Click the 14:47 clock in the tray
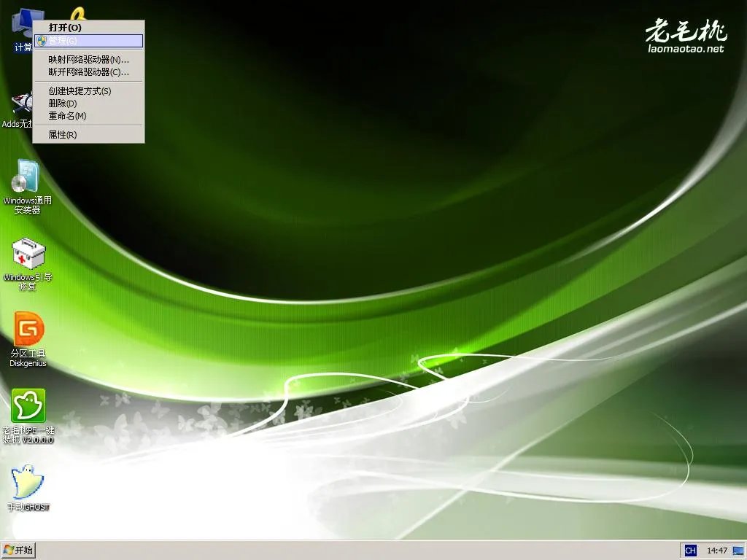This screenshot has width=747, height=560. [x=718, y=550]
